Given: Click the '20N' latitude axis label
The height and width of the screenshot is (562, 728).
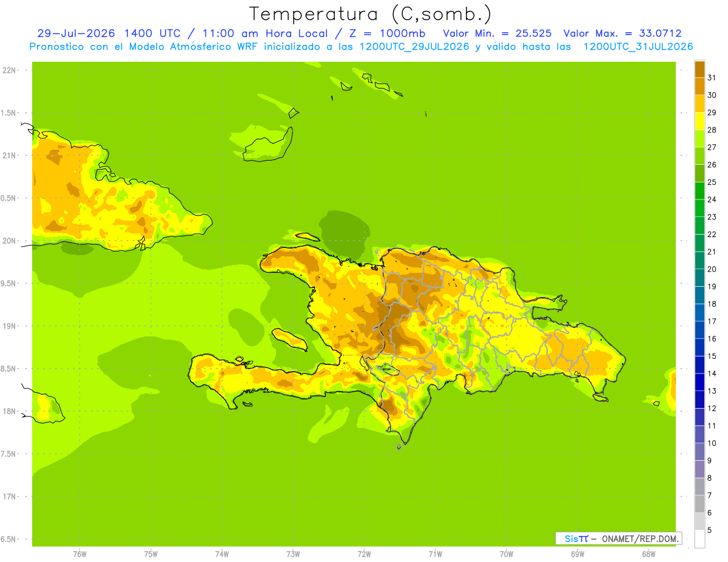Looking at the screenshot, I should 10,241.
